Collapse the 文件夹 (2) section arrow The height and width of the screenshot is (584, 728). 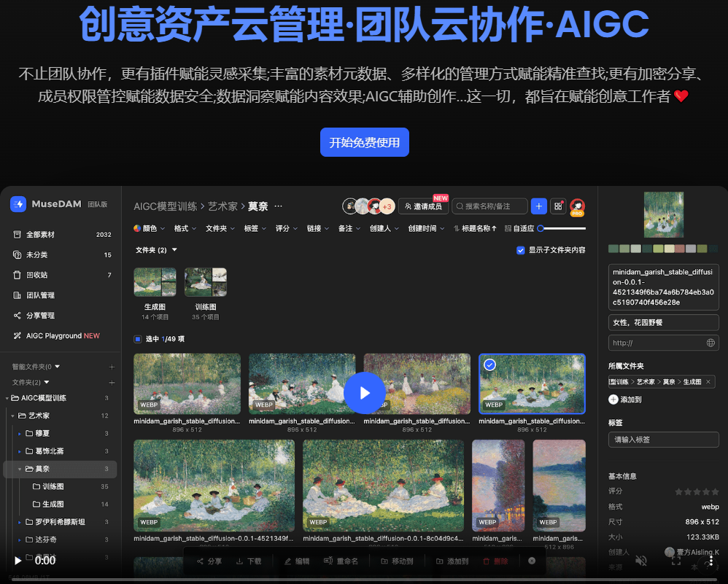174,250
